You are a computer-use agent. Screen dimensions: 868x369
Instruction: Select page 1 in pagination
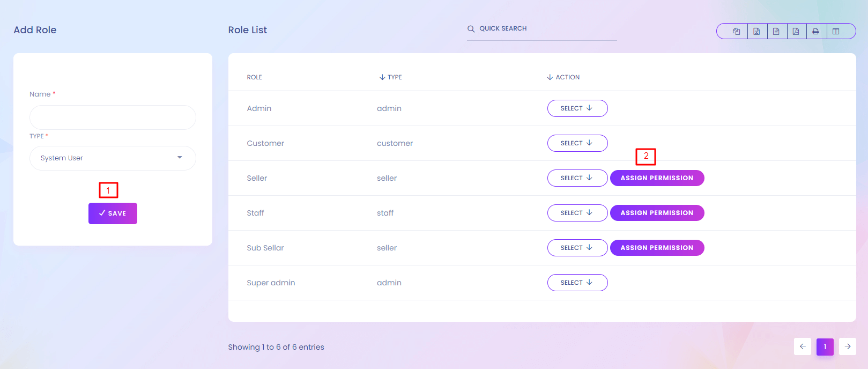[825, 346]
